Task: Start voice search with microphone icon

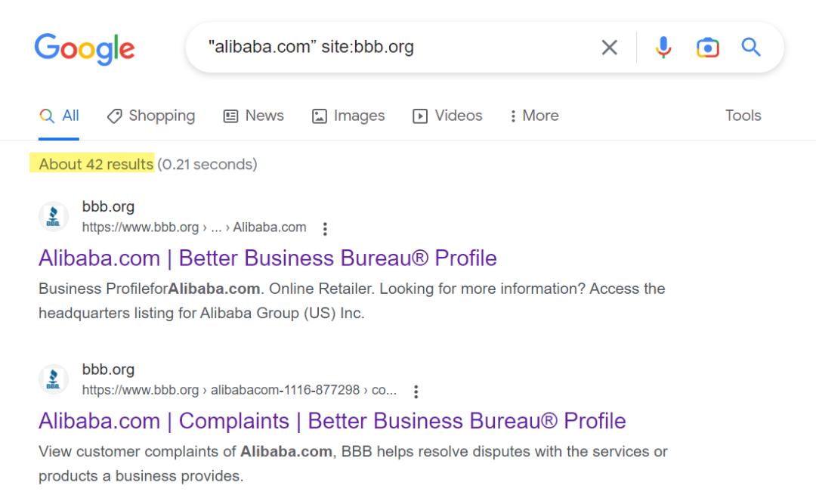Action: [663, 48]
